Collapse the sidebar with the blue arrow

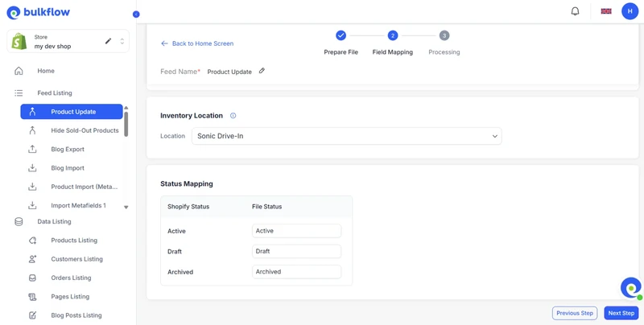136,14
